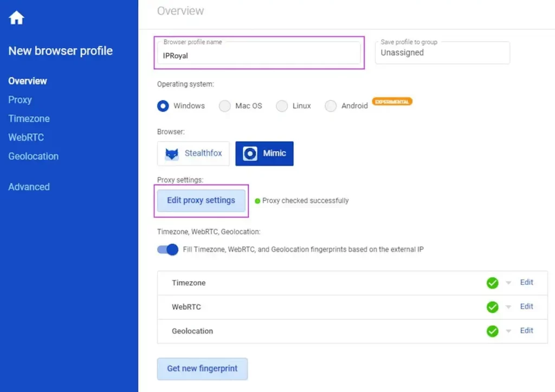Click the green proxy status dot
The width and height of the screenshot is (555, 392).
257,201
